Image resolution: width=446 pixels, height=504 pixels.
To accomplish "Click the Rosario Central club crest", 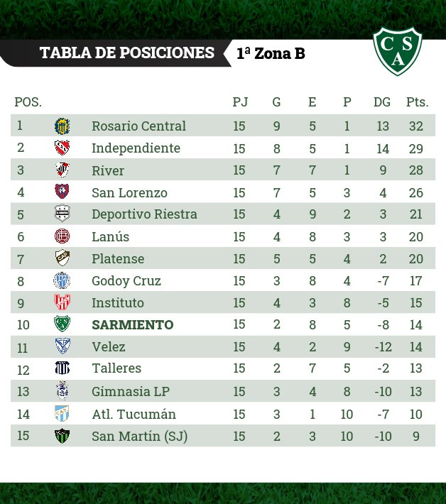I will click(x=62, y=126).
